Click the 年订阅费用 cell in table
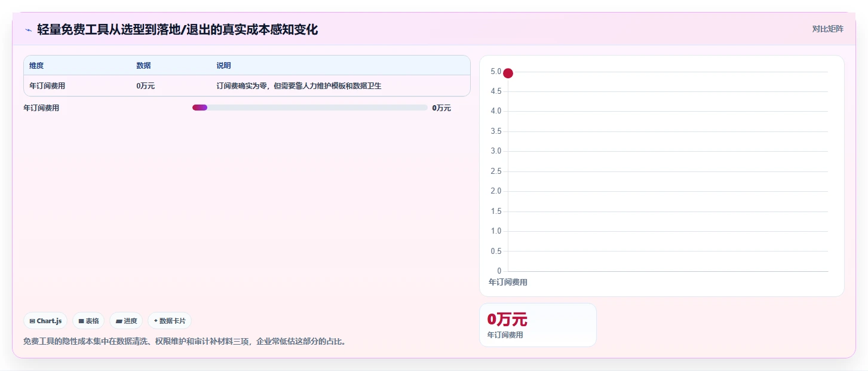The width and height of the screenshot is (868, 371). point(47,86)
